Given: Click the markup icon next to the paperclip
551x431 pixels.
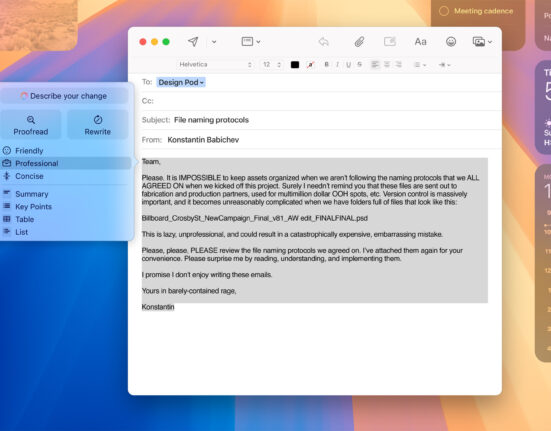Looking at the screenshot, I should pyautogui.click(x=390, y=42).
